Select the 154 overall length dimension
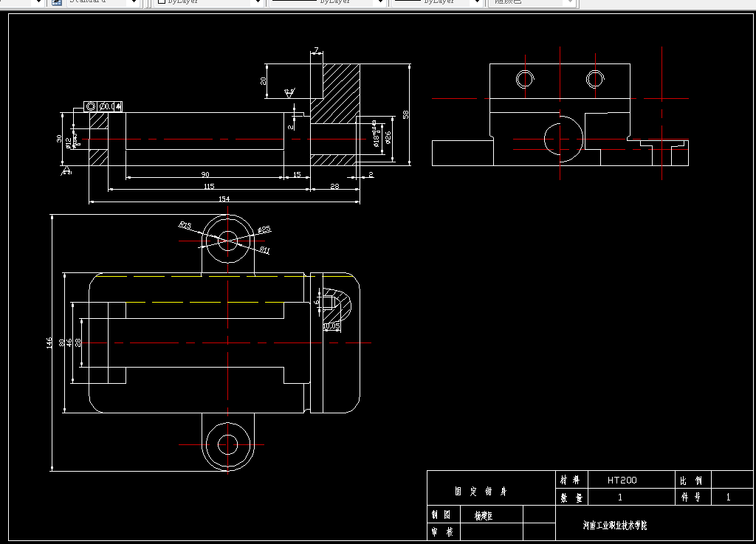The width and height of the screenshot is (756, 544). pyautogui.click(x=224, y=199)
